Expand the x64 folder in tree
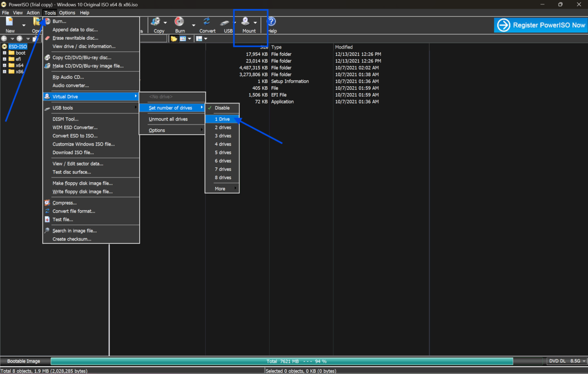Screen dimensions: 588x374 4,65
